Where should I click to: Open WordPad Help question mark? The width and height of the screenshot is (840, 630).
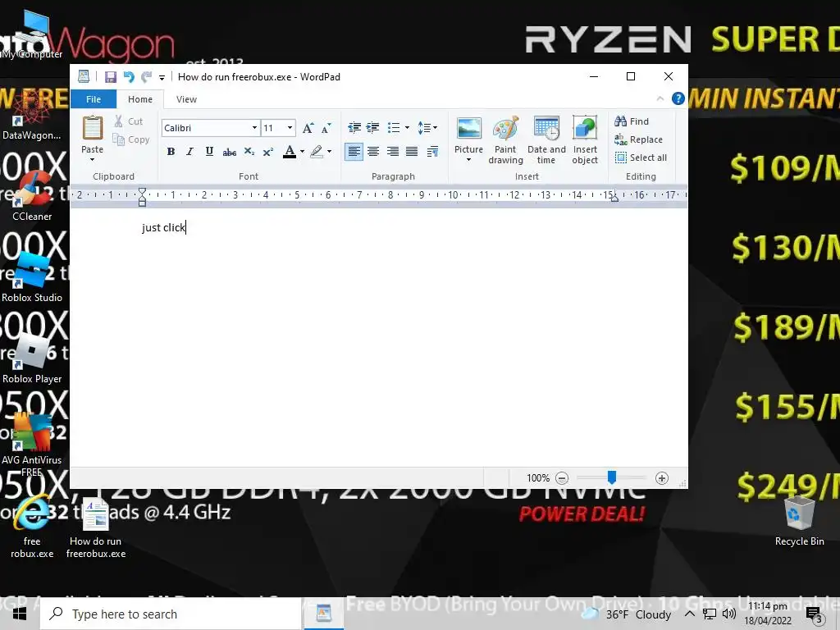[678, 98]
